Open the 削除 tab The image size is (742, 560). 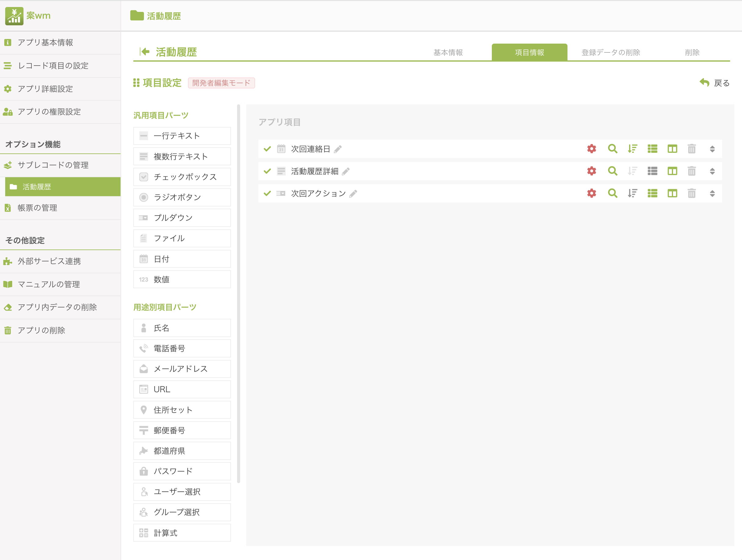[x=692, y=52]
